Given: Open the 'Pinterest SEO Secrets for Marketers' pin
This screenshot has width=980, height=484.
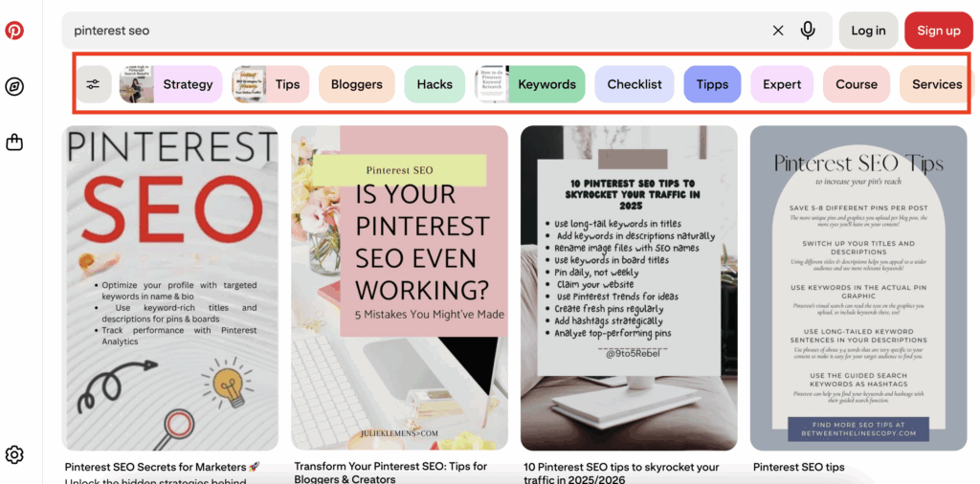Looking at the screenshot, I should (170, 288).
